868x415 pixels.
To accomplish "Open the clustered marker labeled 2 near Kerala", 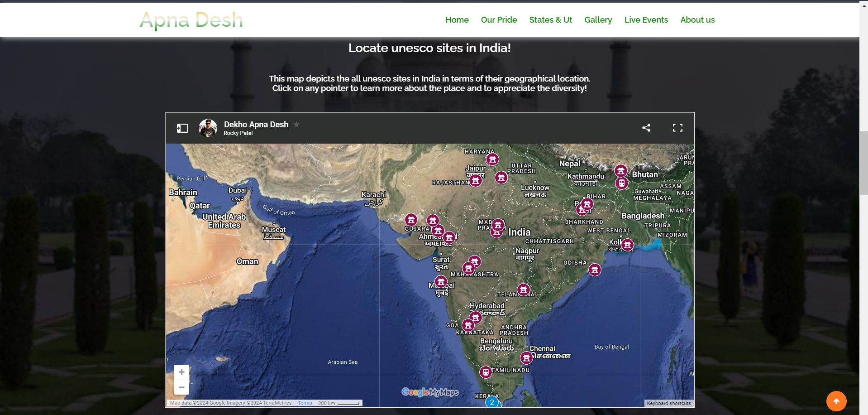I will [492, 402].
